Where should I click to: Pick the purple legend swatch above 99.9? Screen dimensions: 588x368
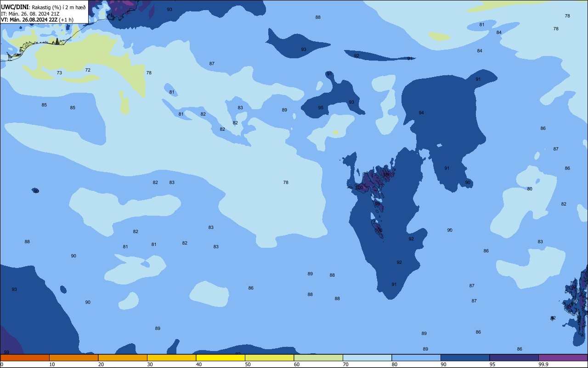pyautogui.click(x=563, y=357)
